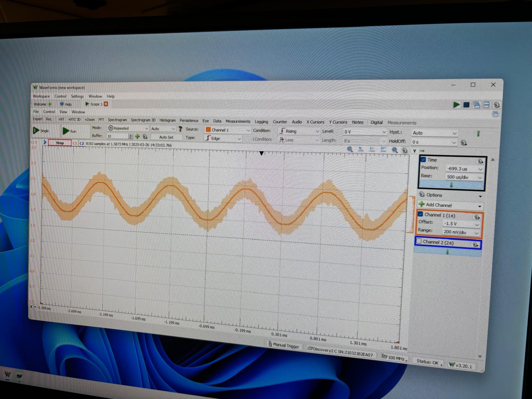Image resolution: width=532 pixels, height=399 pixels.
Task: Click the Buffer number input field
Action: tap(117, 136)
